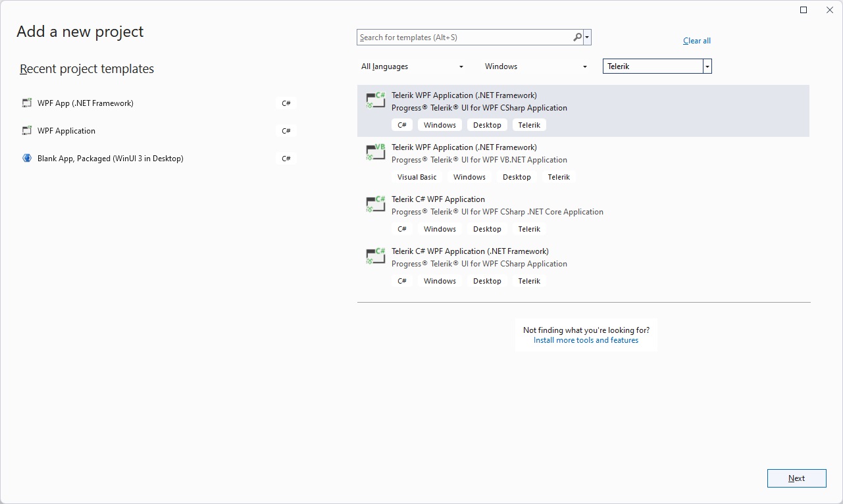
Task: Open the search options arrow beside the search box
Action: [586, 37]
